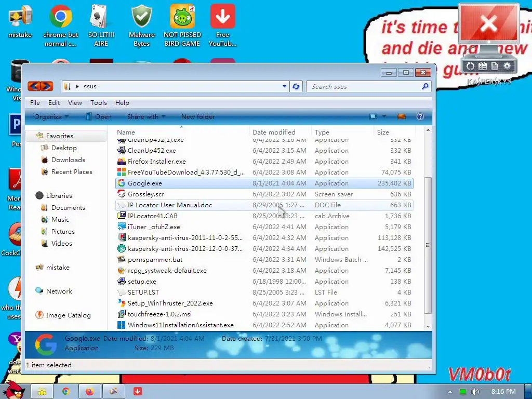Click the New folder button
This screenshot has width=532, height=399.
coord(198,117)
